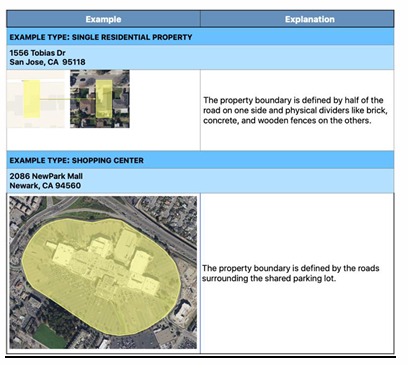Select the Shopping Center example type row
Screen dimensions: 408x365
coord(200,160)
